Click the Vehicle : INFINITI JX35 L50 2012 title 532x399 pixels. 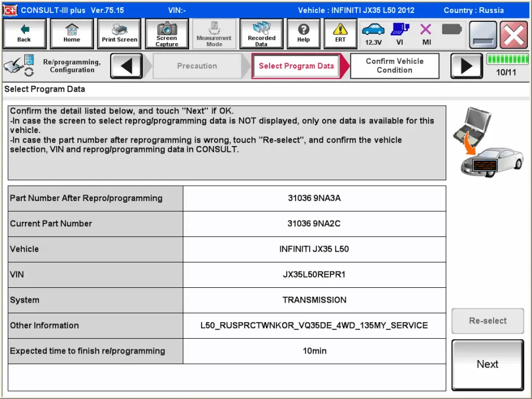tap(356, 10)
